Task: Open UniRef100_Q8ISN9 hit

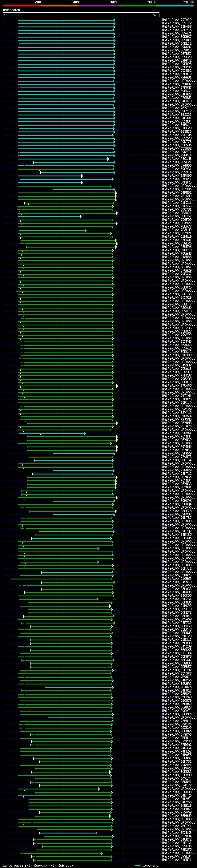Action: 177,196
